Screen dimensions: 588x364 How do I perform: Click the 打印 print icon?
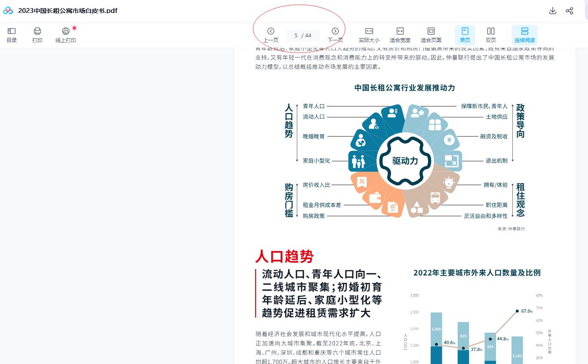coord(37,35)
